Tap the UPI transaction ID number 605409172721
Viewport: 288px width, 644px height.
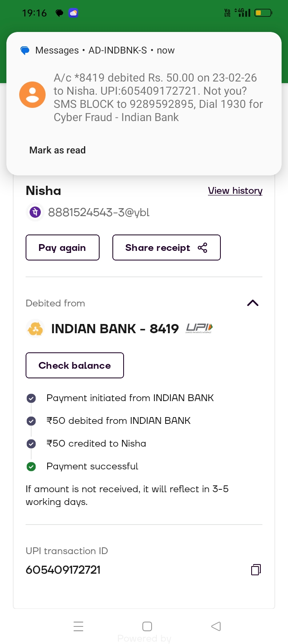point(63,570)
